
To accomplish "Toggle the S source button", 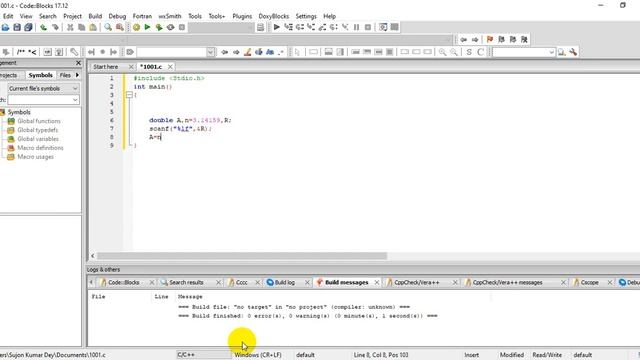I will pos(469,52).
